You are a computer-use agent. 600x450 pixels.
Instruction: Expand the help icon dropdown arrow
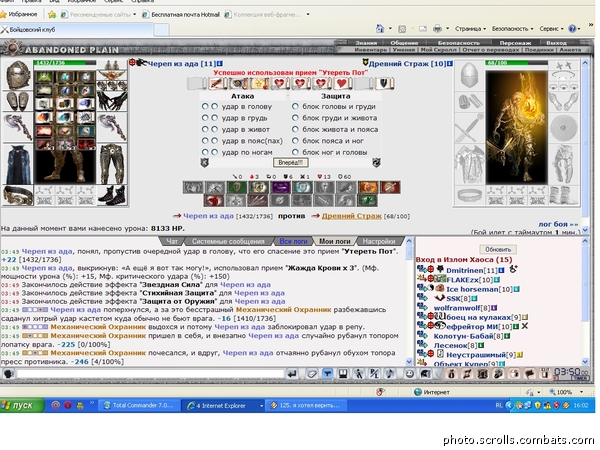click(x=579, y=29)
